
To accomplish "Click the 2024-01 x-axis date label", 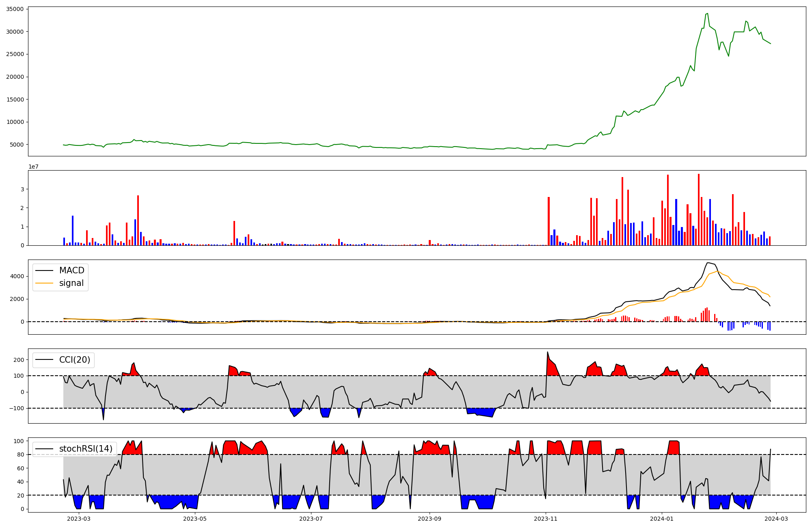I will pos(662,519).
